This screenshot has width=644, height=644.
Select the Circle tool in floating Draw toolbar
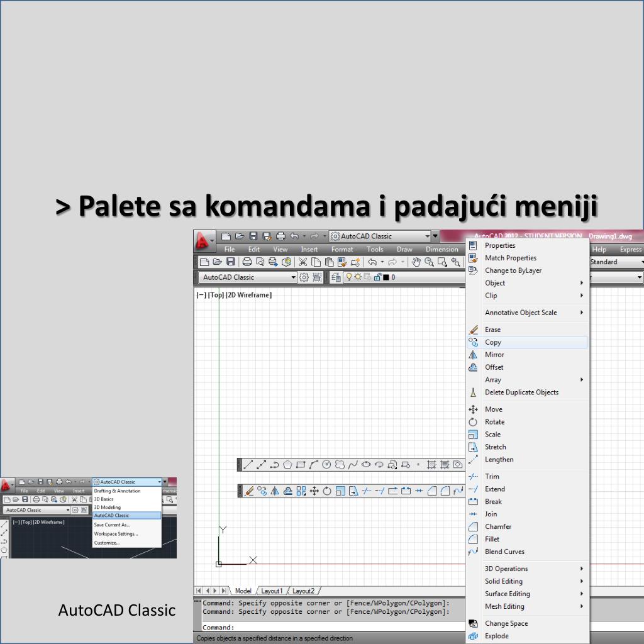[x=326, y=465]
